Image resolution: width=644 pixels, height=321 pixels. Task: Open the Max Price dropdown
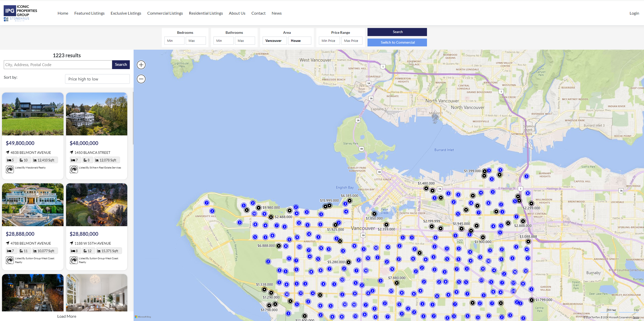click(352, 41)
